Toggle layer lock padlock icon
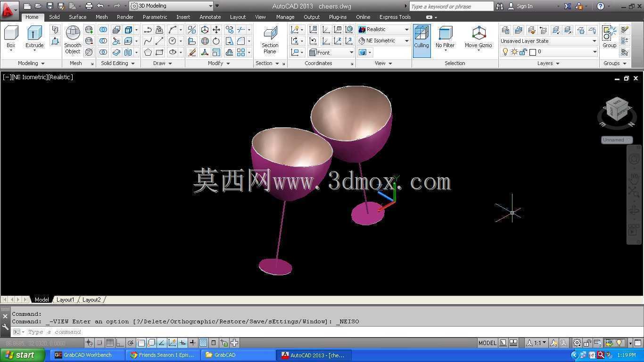 (523, 52)
